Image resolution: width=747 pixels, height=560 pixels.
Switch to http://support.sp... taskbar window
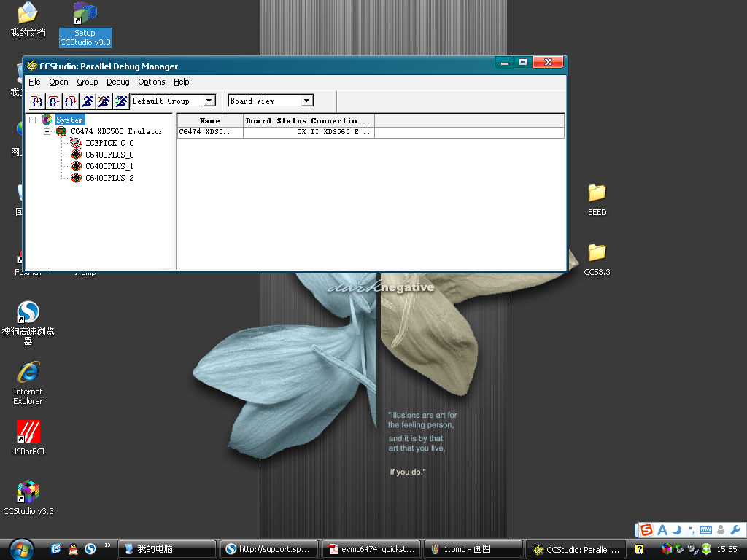pyautogui.click(x=268, y=549)
